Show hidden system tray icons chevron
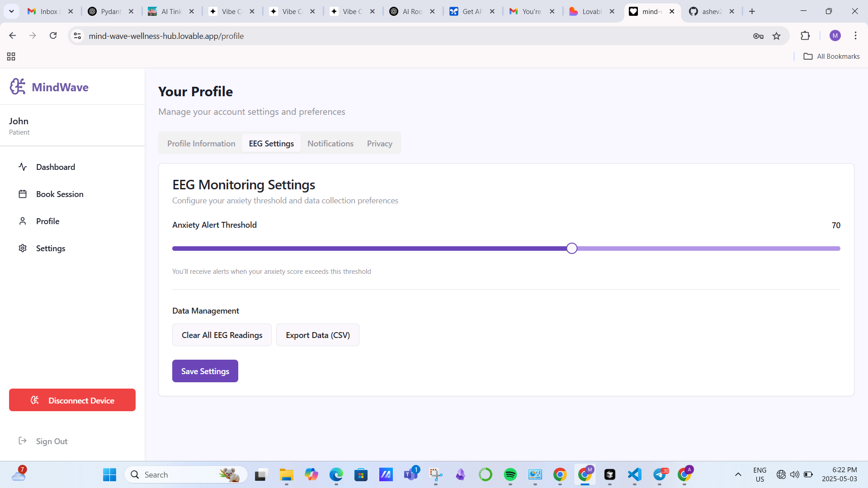Viewport: 868px width, 488px height. point(738,474)
